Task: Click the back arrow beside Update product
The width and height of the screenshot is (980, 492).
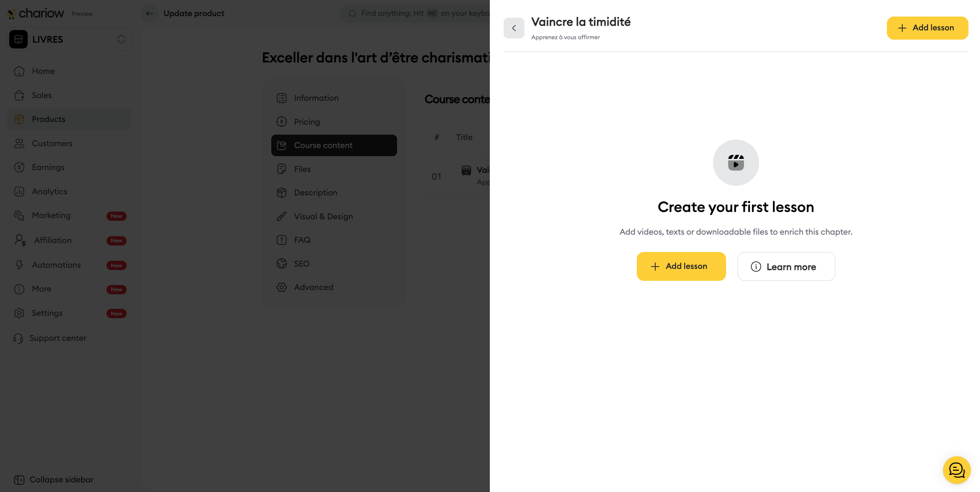Action: point(150,13)
